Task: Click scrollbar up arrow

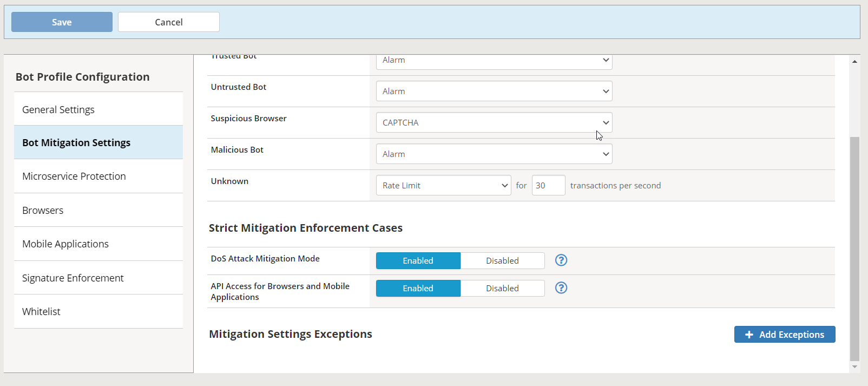Action: point(854,61)
